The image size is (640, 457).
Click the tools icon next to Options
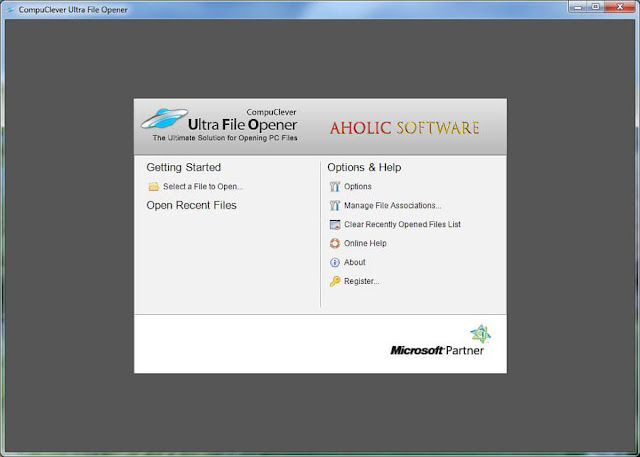point(335,186)
